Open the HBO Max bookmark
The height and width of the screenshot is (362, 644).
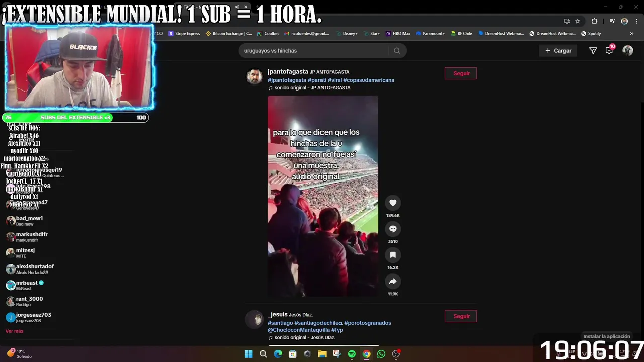tap(398, 34)
